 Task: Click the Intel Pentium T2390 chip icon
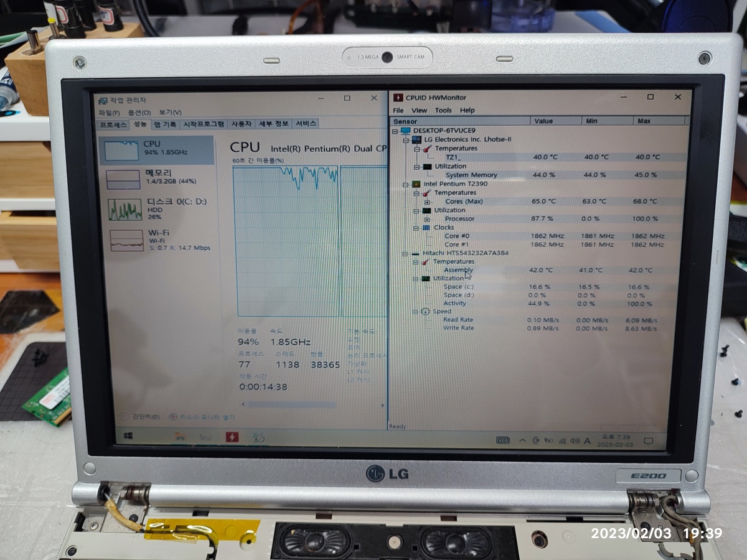pos(416,184)
